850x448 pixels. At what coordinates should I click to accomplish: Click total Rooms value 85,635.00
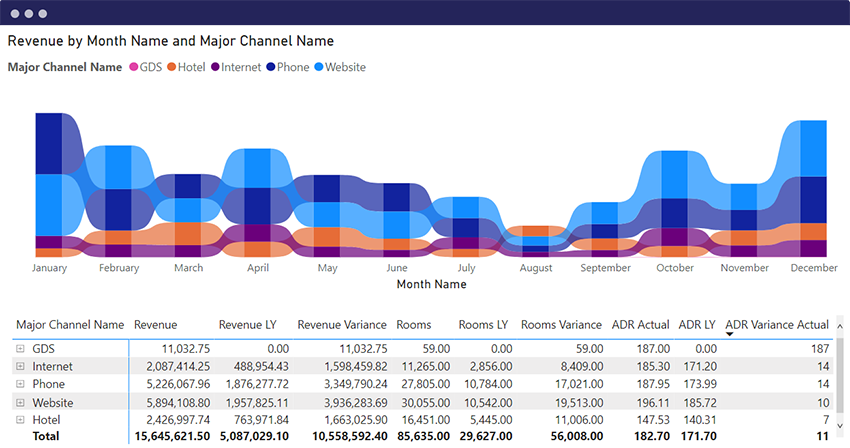423,436
